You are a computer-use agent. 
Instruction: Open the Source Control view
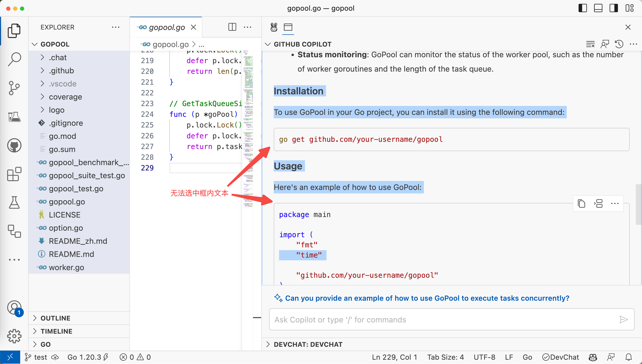click(x=14, y=88)
